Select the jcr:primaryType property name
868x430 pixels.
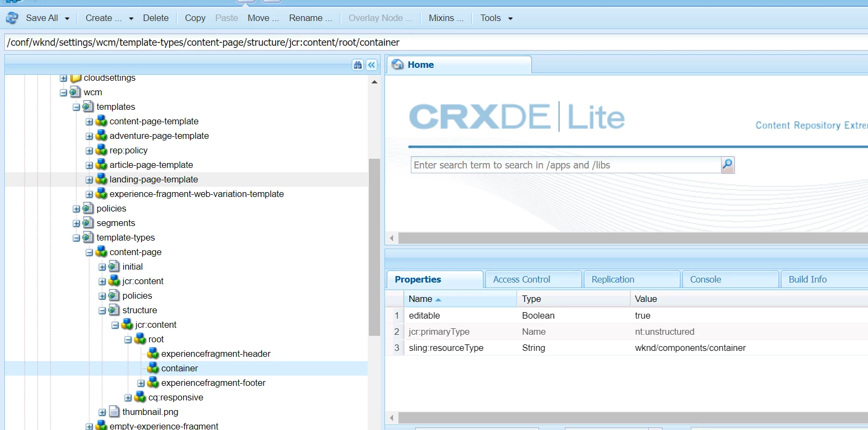(439, 332)
